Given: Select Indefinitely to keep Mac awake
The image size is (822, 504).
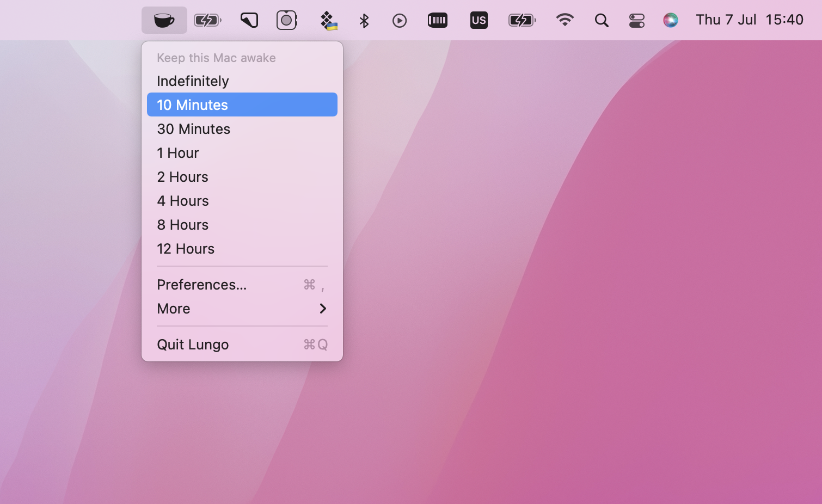Looking at the screenshot, I should [x=193, y=81].
